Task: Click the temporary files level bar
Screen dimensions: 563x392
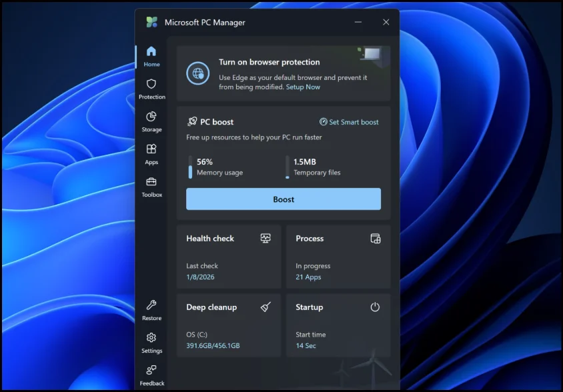Action: (x=288, y=167)
